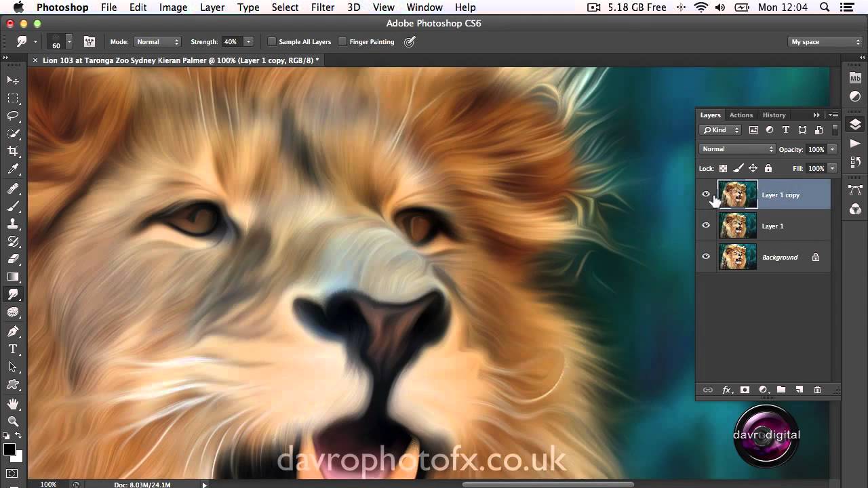The height and width of the screenshot is (488, 868).
Task: Select the Clone Stamp tool
Action: click(x=13, y=224)
